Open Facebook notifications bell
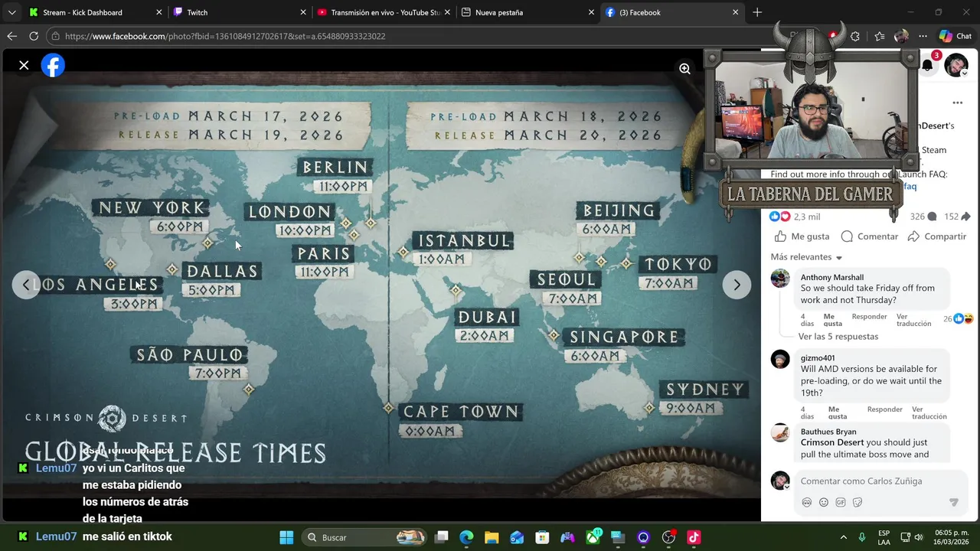The image size is (980, 551). coord(927,65)
